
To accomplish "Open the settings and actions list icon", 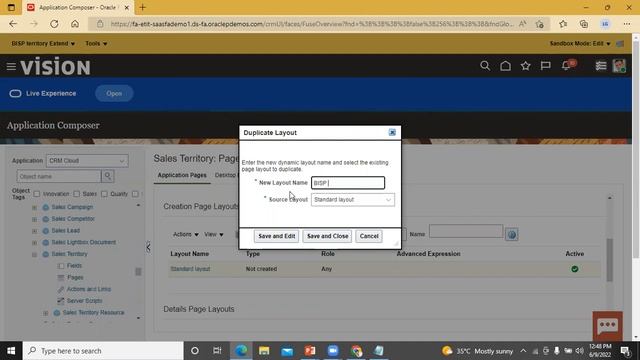I will 600,66.
